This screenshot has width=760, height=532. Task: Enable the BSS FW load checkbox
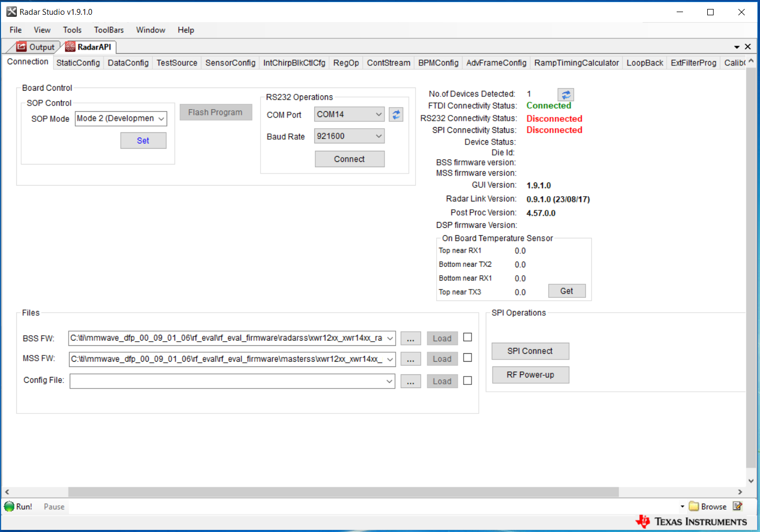tap(467, 337)
